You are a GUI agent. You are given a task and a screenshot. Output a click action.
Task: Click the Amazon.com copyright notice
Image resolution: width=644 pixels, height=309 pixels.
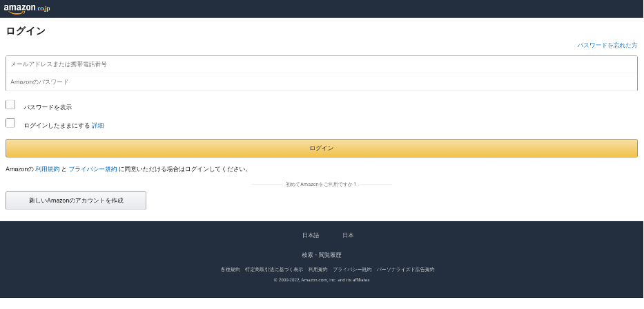tap(322, 280)
